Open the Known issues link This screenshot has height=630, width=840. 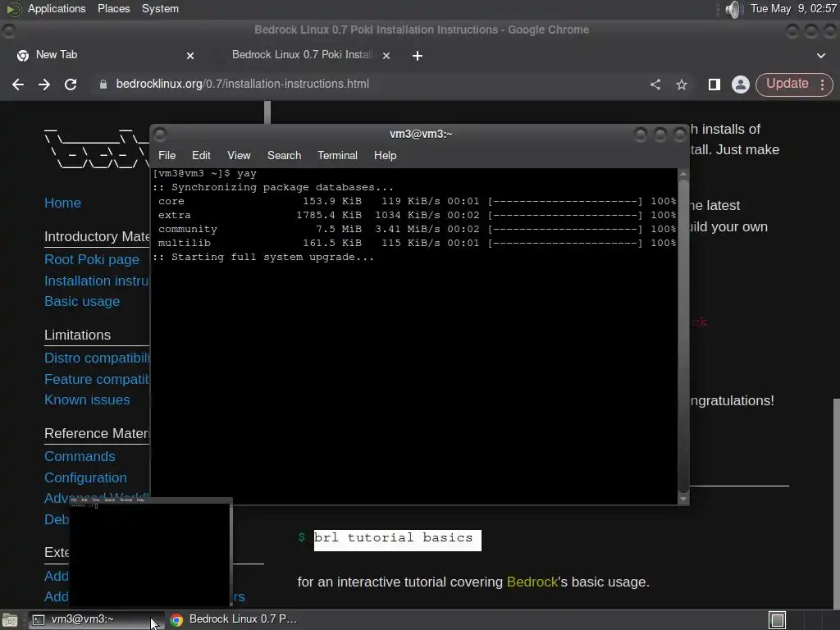[x=87, y=400]
